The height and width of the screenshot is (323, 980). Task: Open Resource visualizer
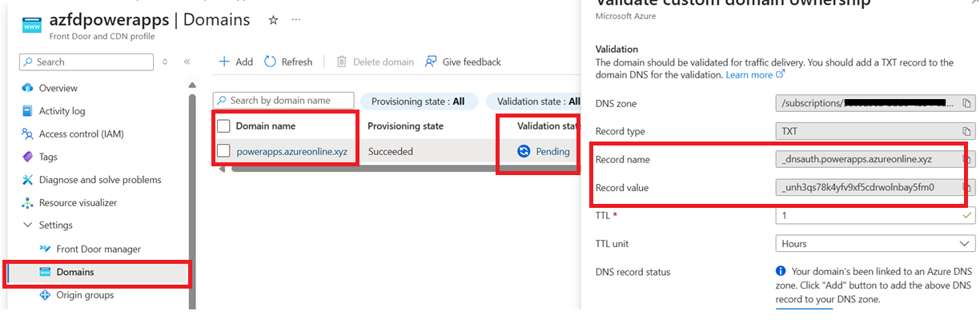point(78,203)
